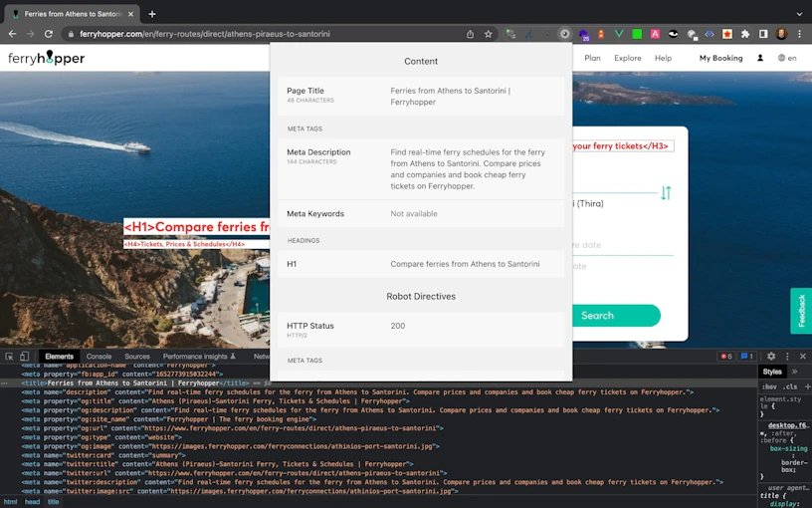Click the green Search button
The image size is (812, 508).
pyautogui.click(x=616, y=315)
